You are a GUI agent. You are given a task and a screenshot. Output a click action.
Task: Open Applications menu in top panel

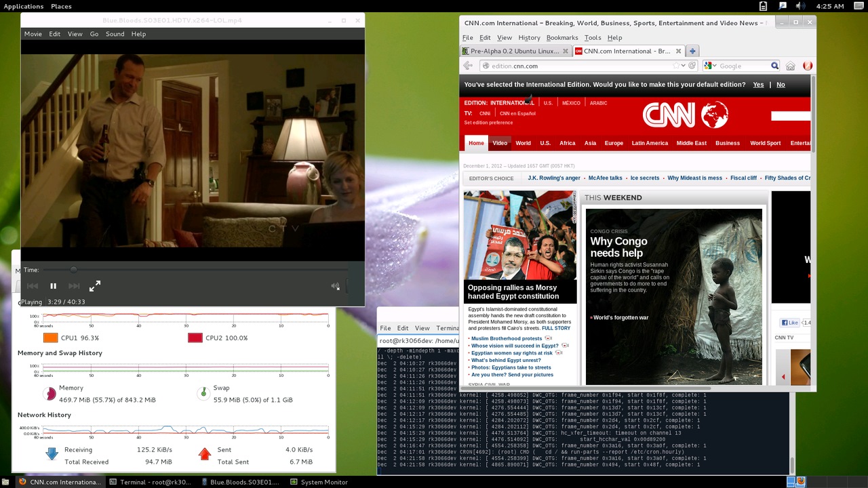(24, 6)
